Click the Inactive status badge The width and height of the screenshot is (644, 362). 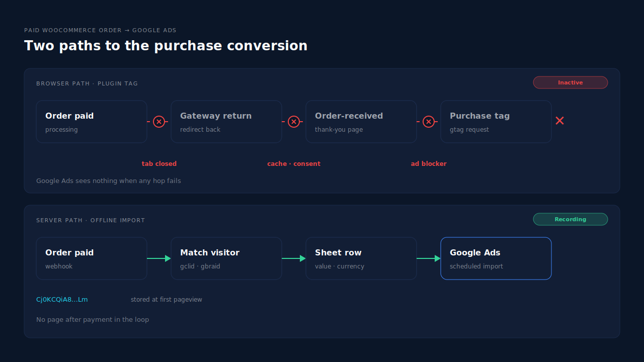point(571,82)
